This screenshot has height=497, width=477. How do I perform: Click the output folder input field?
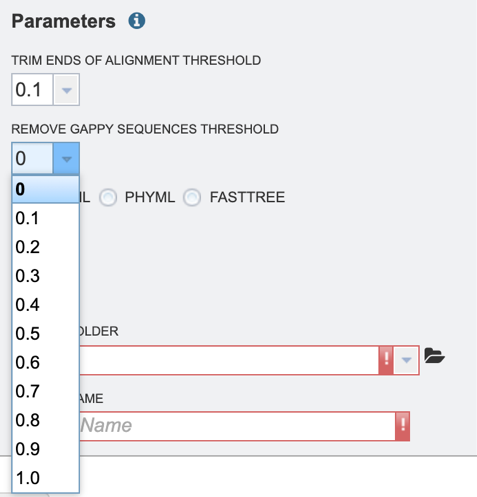[229, 360]
